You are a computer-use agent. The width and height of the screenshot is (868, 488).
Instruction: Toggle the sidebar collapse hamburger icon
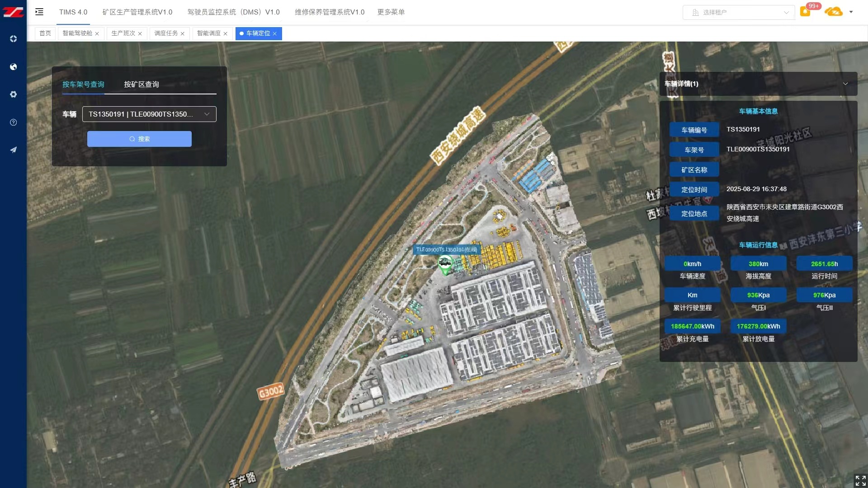39,12
